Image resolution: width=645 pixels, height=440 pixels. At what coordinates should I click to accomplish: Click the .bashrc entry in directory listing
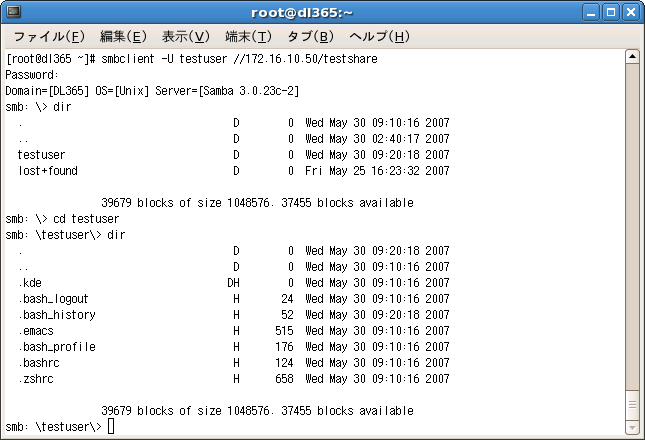pyautogui.click(x=38, y=363)
